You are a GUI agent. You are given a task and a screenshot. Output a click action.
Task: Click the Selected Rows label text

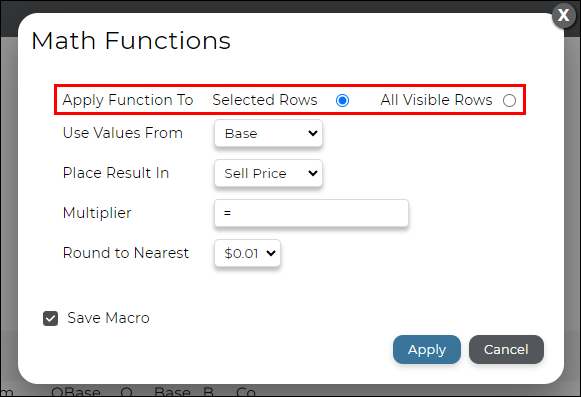265,100
